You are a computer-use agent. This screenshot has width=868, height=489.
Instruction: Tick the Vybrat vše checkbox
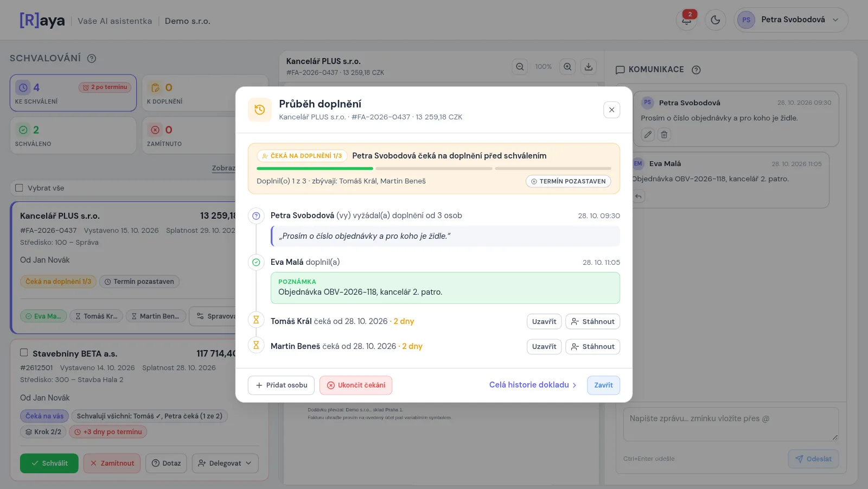pyautogui.click(x=19, y=188)
